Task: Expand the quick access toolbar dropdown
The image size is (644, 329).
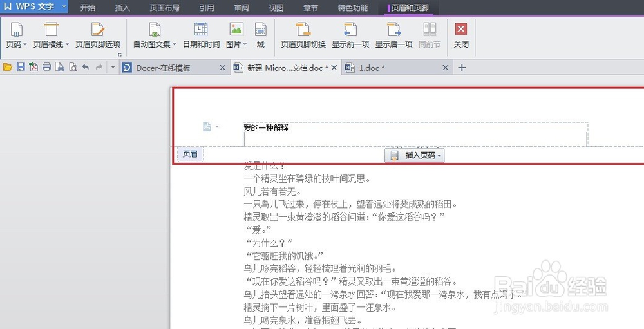Action: click(x=113, y=67)
